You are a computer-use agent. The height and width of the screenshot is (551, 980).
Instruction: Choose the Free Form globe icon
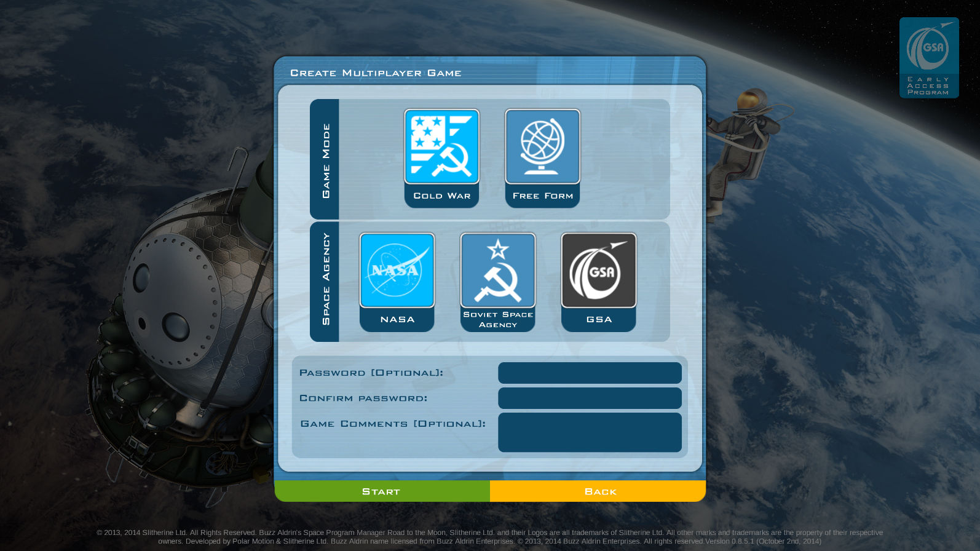(x=542, y=146)
